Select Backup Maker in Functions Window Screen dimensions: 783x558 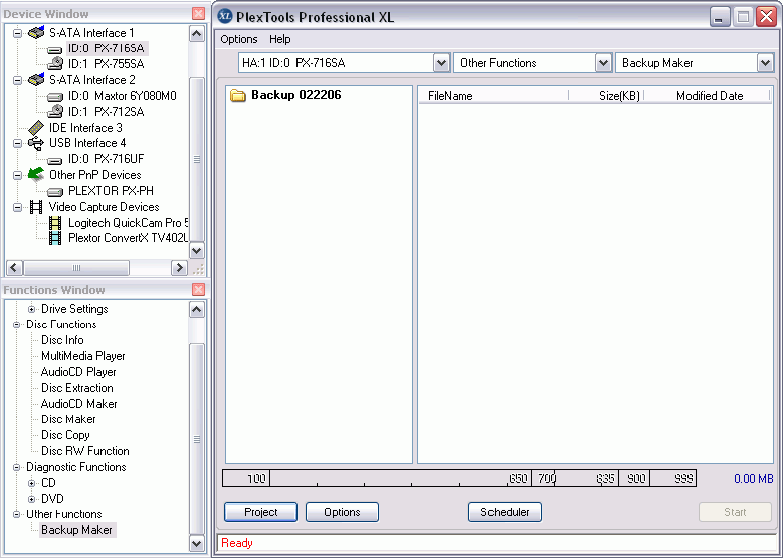pos(77,530)
